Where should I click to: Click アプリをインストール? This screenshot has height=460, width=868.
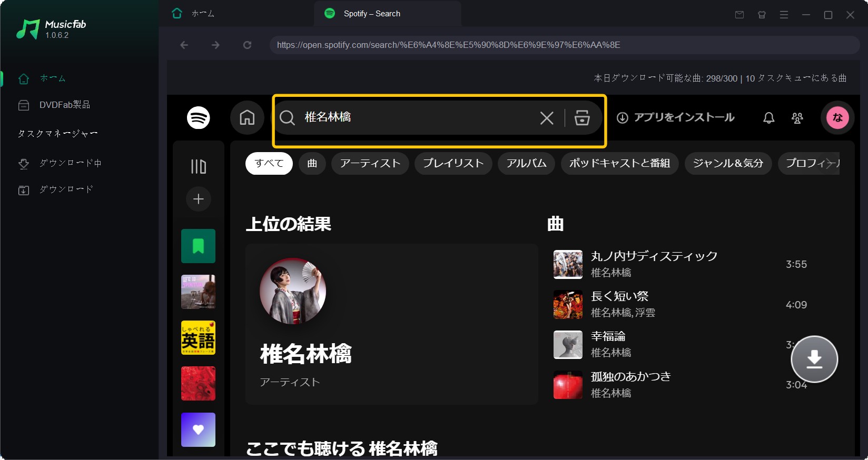pos(676,117)
